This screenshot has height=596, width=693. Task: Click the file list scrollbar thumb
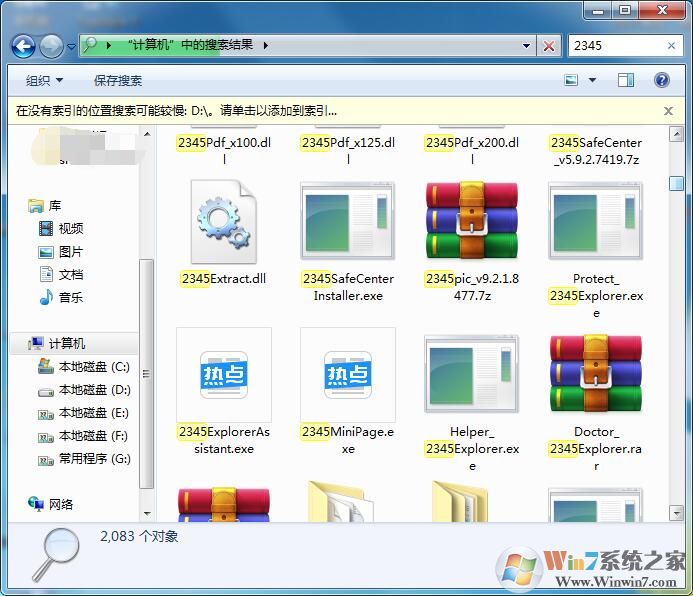(x=676, y=183)
